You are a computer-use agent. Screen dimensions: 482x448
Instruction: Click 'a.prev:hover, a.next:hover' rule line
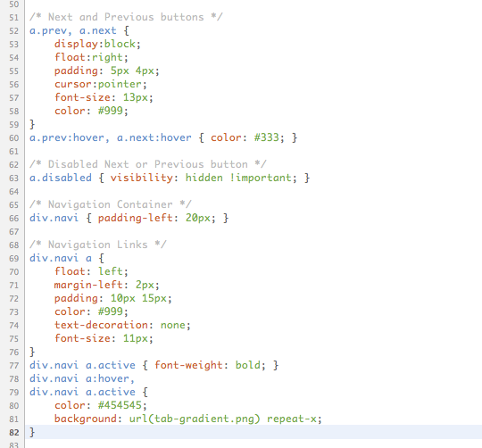point(163,137)
